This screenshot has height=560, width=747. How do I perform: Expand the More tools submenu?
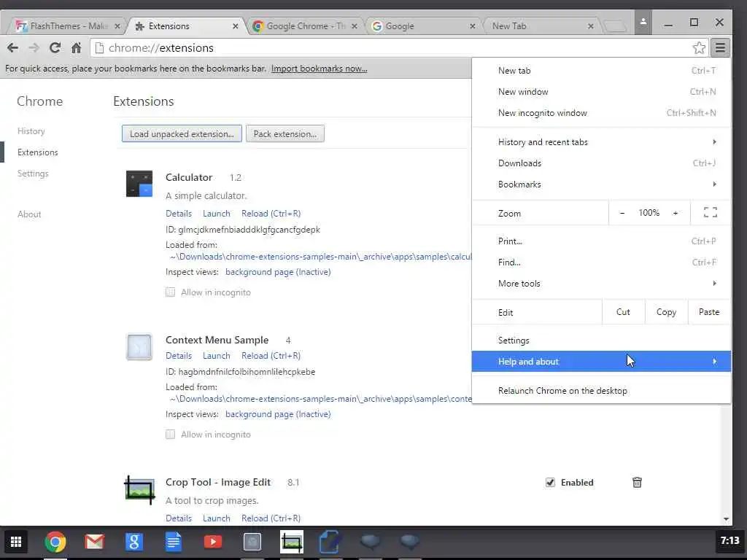coord(601,284)
